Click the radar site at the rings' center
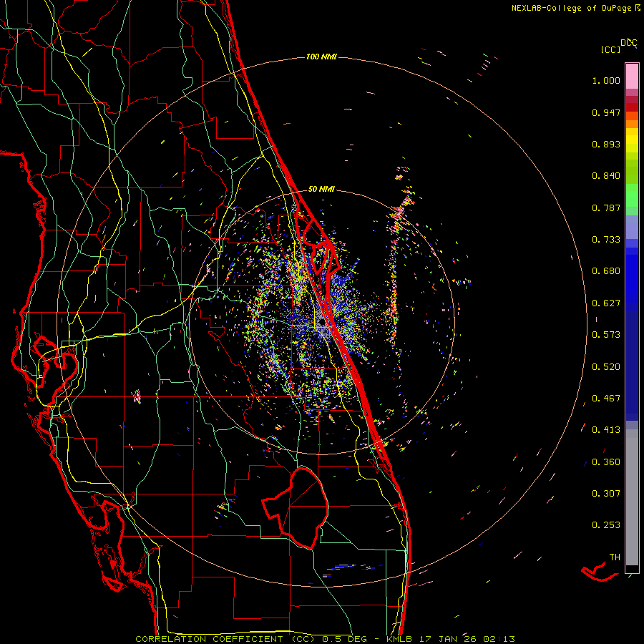This screenshot has height=644, width=644. (322, 323)
